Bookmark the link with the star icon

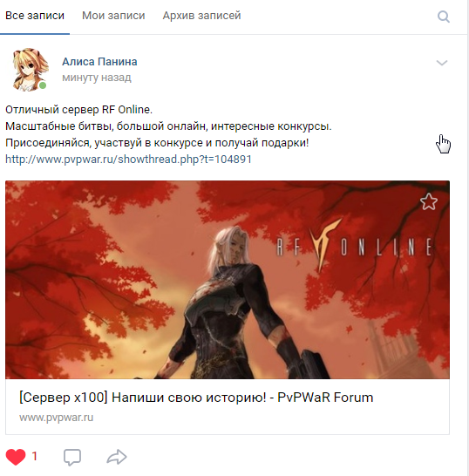tap(429, 201)
